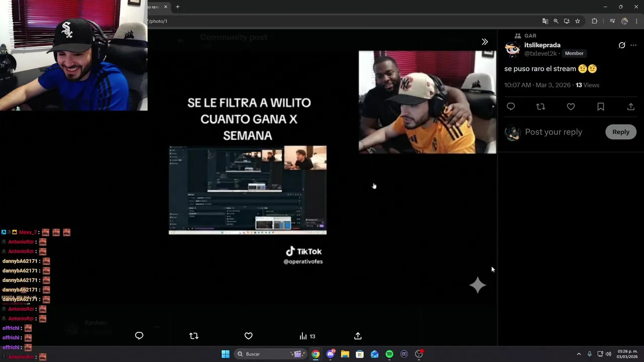The image size is (644, 362).
Task: Click reply icon below the photo
Action: (x=139, y=336)
